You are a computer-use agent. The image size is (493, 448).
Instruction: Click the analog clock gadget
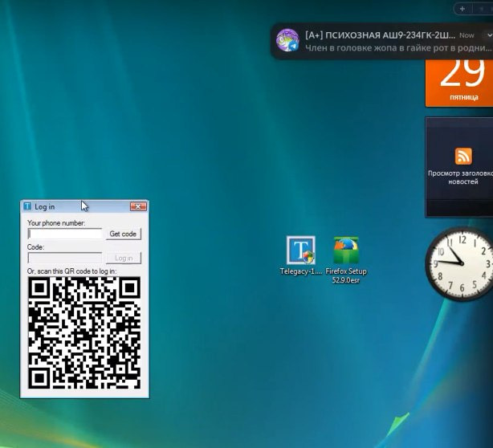460,263
